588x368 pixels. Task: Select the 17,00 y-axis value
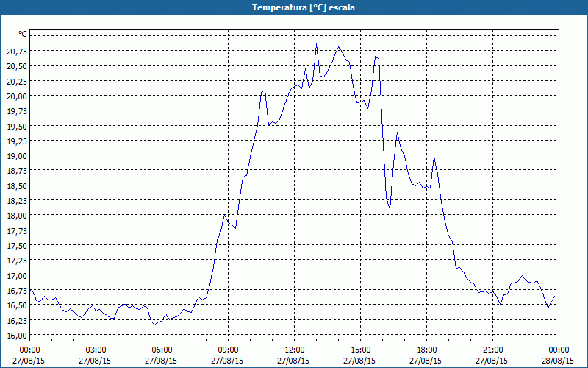point(17,276)
